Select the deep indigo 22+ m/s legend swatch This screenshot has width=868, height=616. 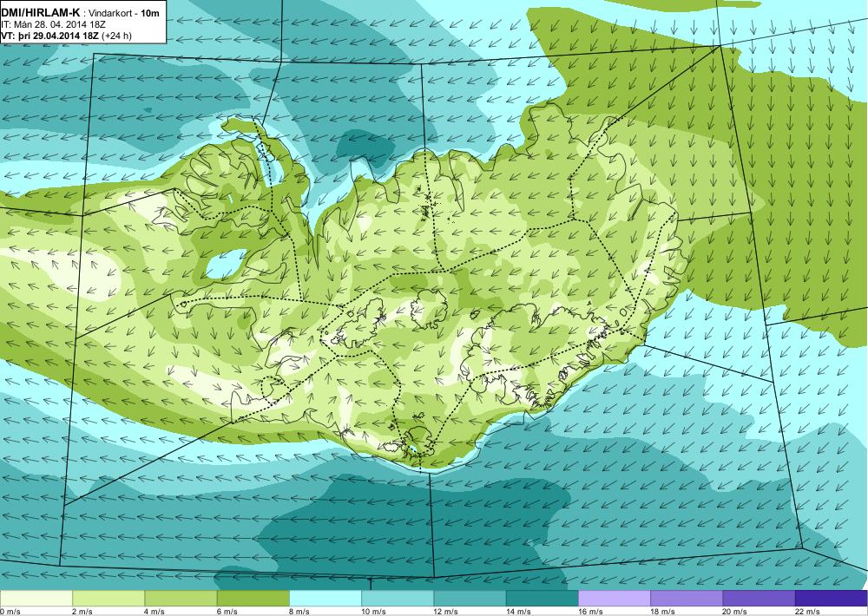(x=832, y=599)
